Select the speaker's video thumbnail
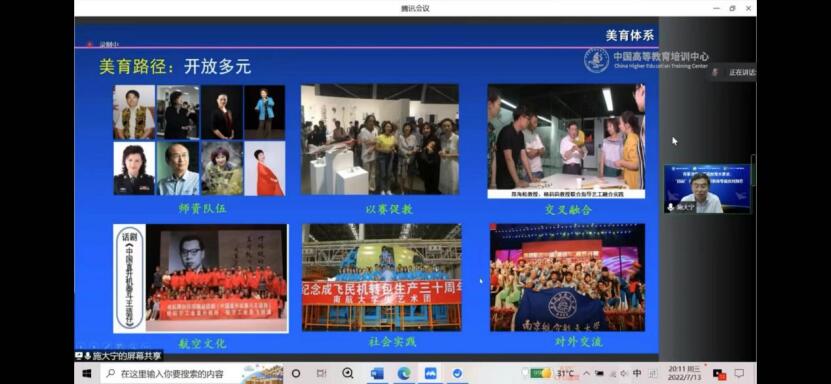 click(707, 189)
